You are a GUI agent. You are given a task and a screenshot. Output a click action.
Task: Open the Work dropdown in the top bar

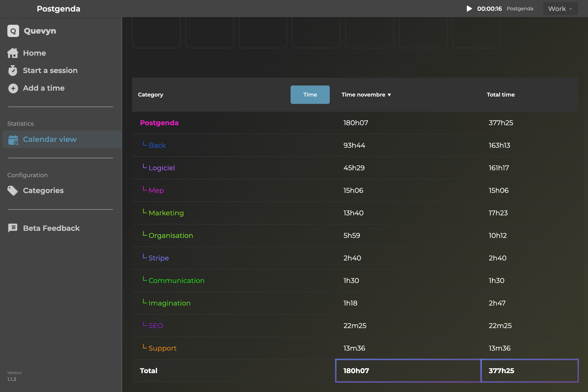tap(560, 9)
